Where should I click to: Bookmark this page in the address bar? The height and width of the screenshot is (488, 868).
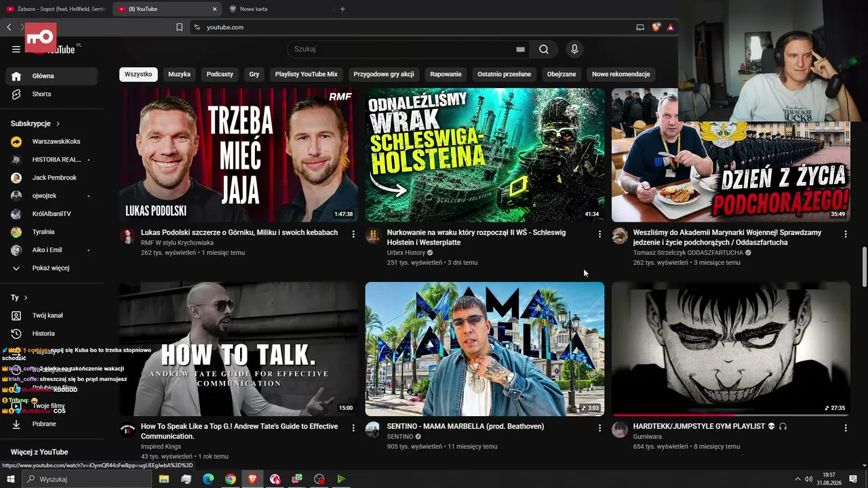[179, 27]
